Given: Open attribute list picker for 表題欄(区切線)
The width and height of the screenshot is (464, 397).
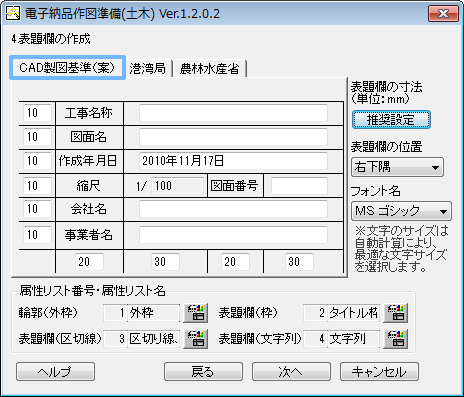Looking at the screenshot, I should [196, 339].
